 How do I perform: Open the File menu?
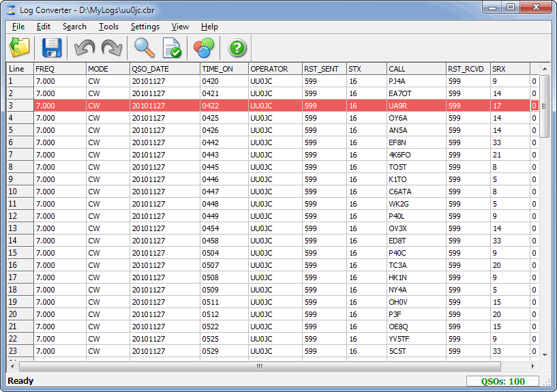(18, 27)
